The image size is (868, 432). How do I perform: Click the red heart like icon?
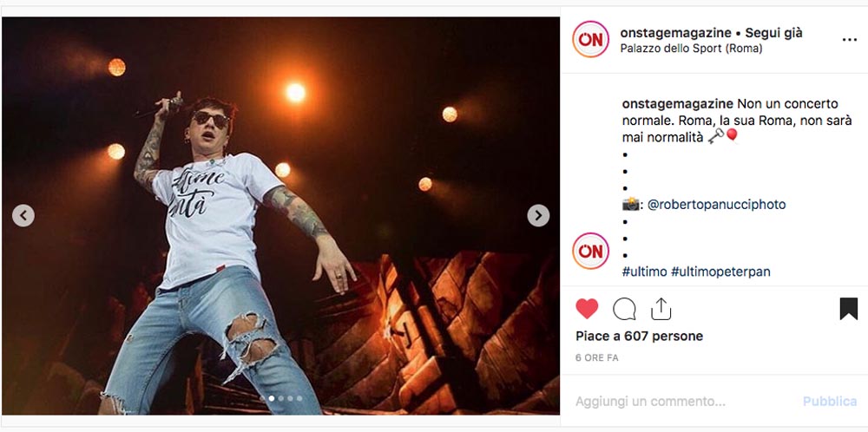coord(587,309)
